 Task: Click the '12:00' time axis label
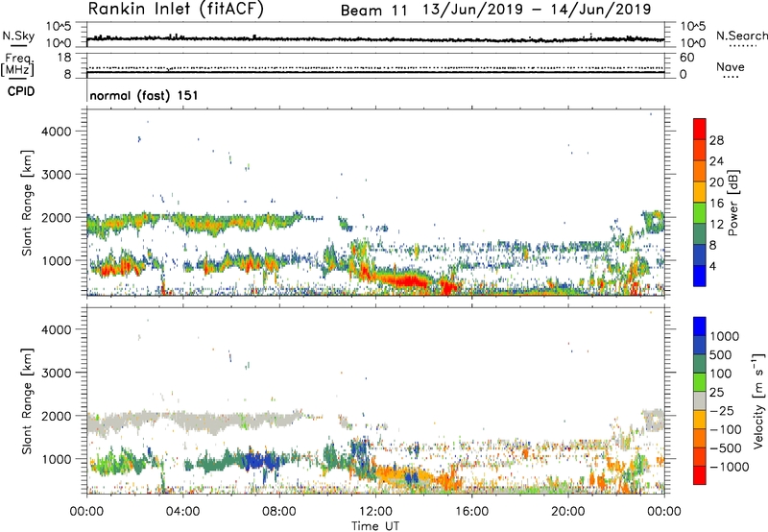pyautogui.click(x=375, y=512)
